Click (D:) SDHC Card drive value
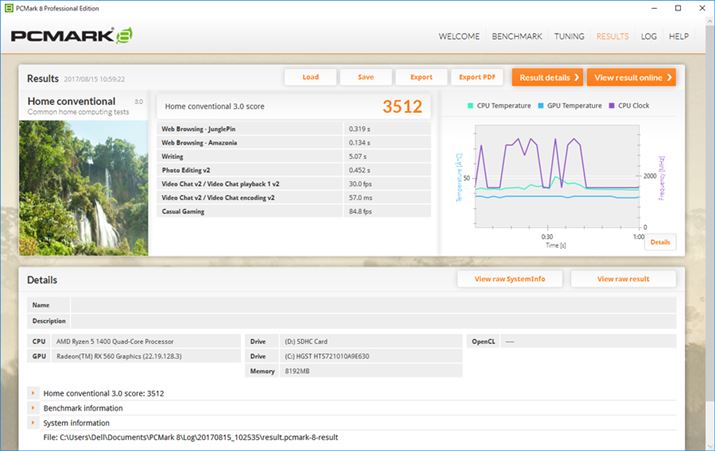715x451 pixels. [x=306, y=341]
